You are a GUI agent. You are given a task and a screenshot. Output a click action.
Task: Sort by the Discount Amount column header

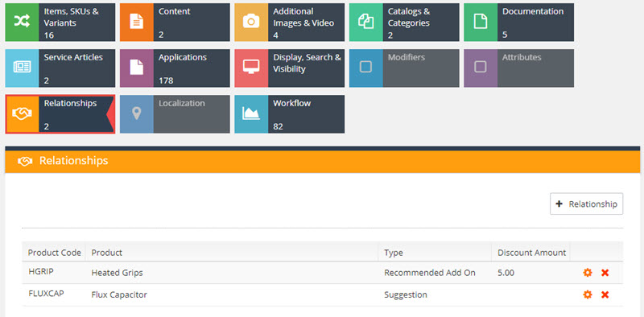point(531,253)
